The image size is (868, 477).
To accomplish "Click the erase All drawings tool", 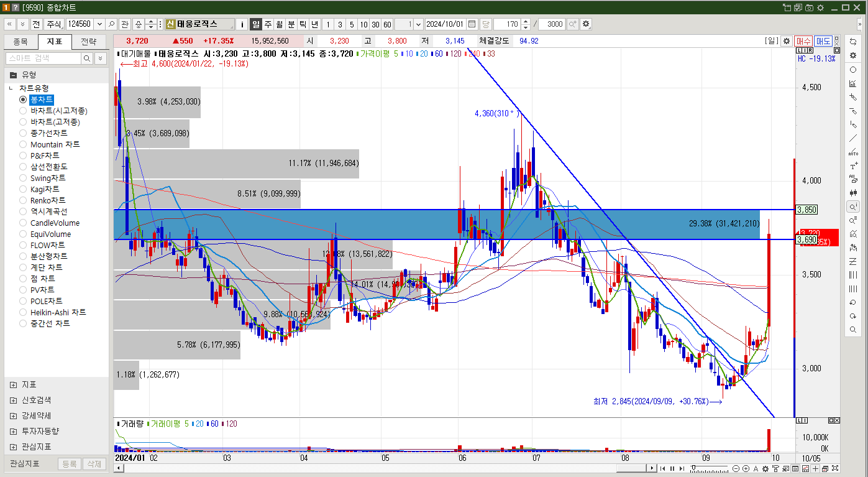I will click(853, 179).
